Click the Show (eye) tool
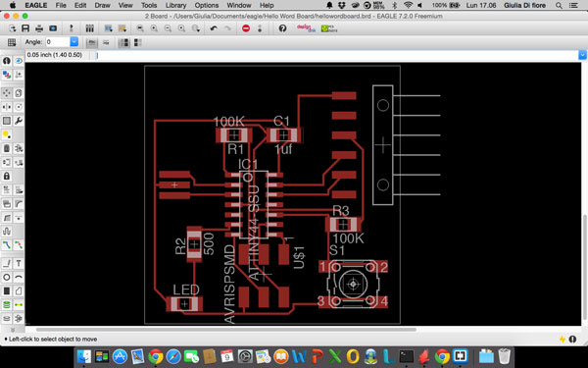 19,61
